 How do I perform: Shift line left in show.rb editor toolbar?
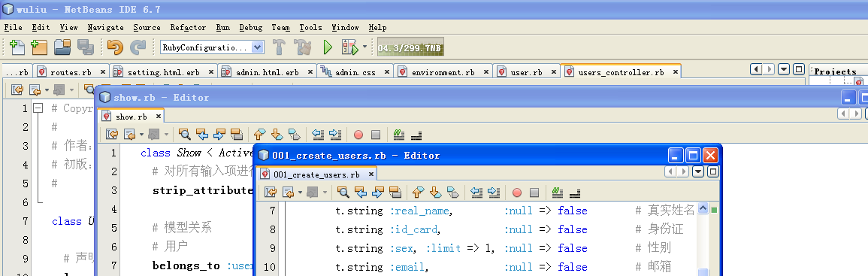tap(317, 134)
